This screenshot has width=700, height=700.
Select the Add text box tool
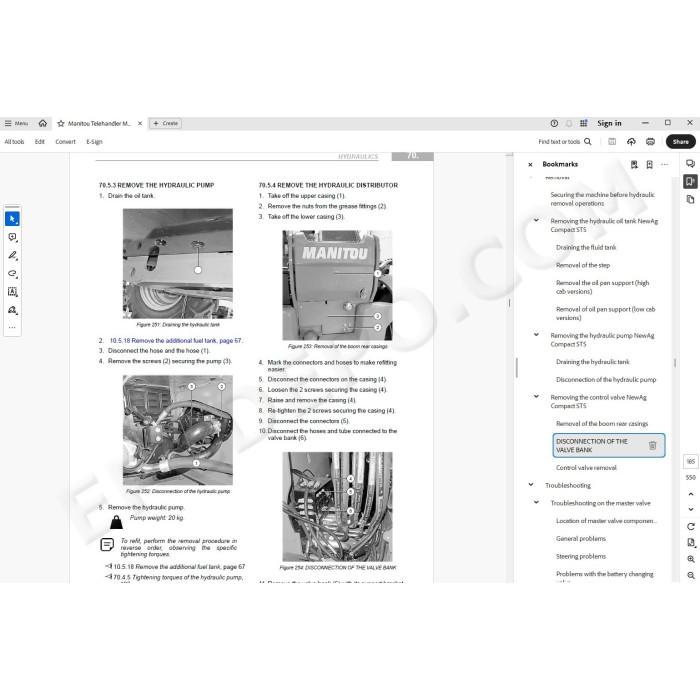12,292
